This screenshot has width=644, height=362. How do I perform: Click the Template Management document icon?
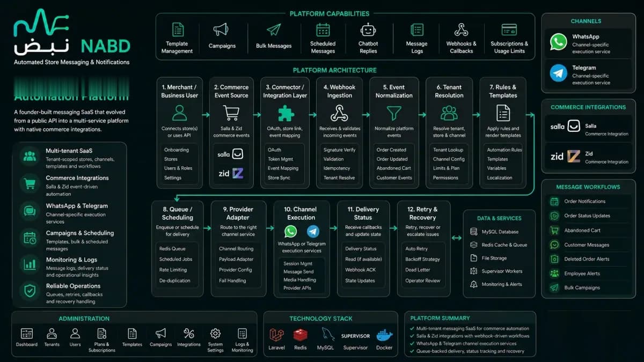pyautogui.click(x=177, y=29)
